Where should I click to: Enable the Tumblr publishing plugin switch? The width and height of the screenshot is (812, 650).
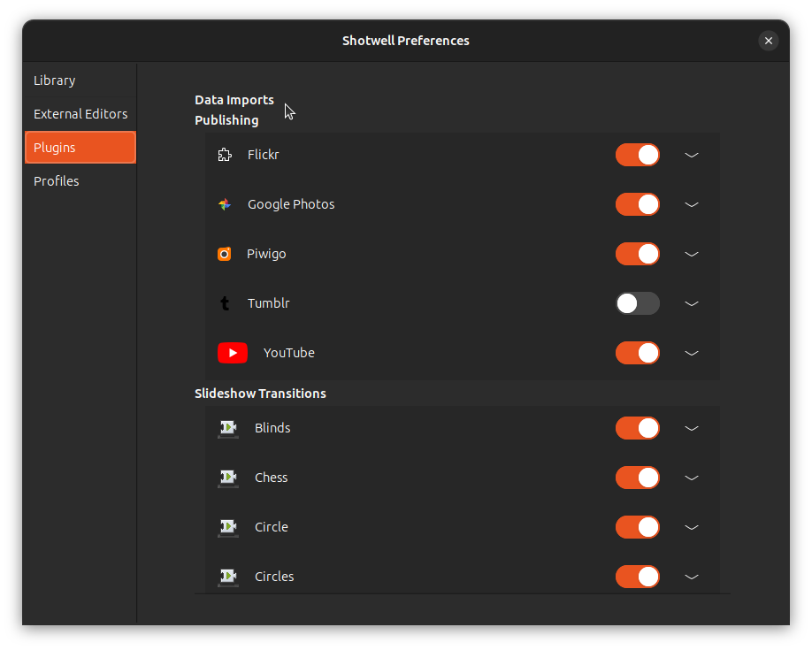pyautogui.click(x=638, y=303)
